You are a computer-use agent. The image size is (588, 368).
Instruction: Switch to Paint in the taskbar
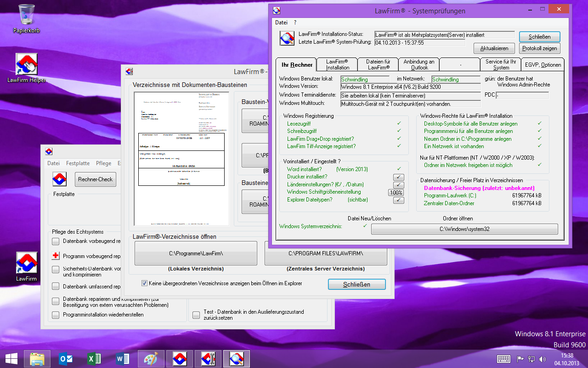click(151, 358)
